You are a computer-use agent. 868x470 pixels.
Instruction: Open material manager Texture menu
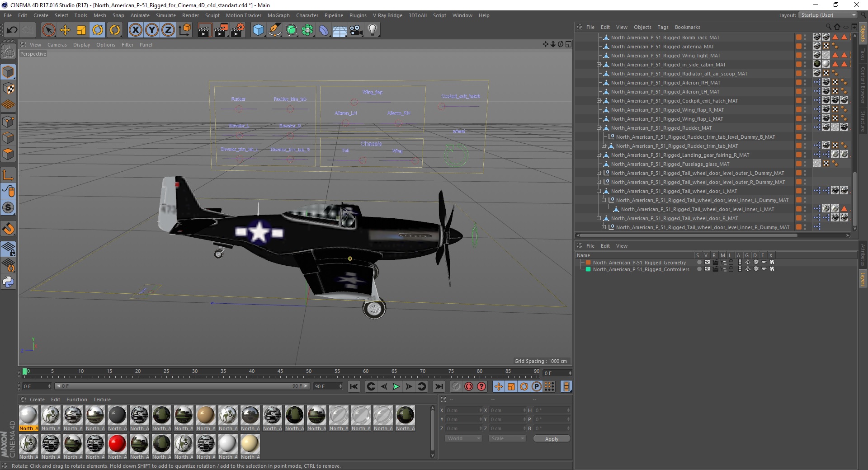pyautogui.click(x=102, y=399)
